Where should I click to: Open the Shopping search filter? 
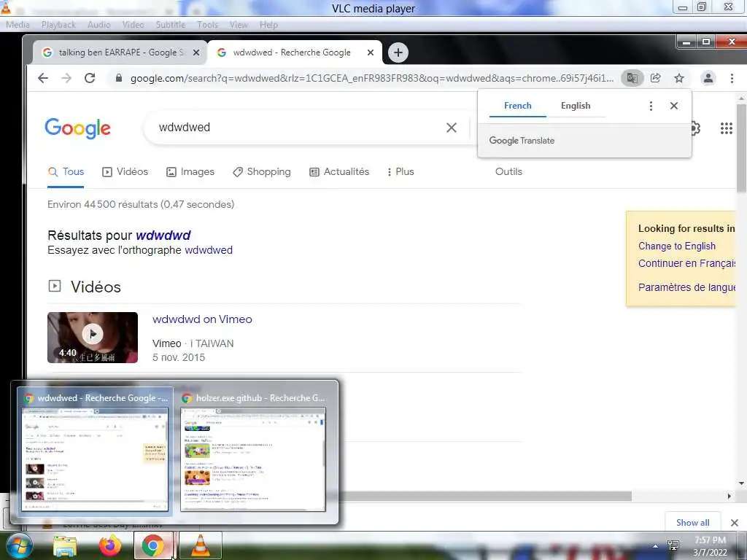pos(262,172)
